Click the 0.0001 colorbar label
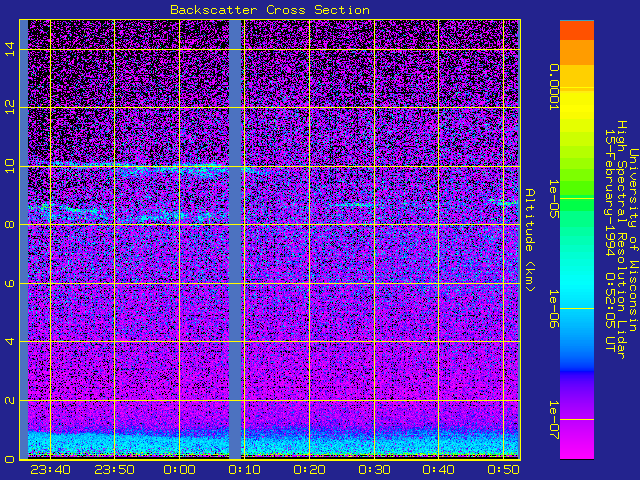This screenshot has height=480, width=640. [x=553, y=87]
